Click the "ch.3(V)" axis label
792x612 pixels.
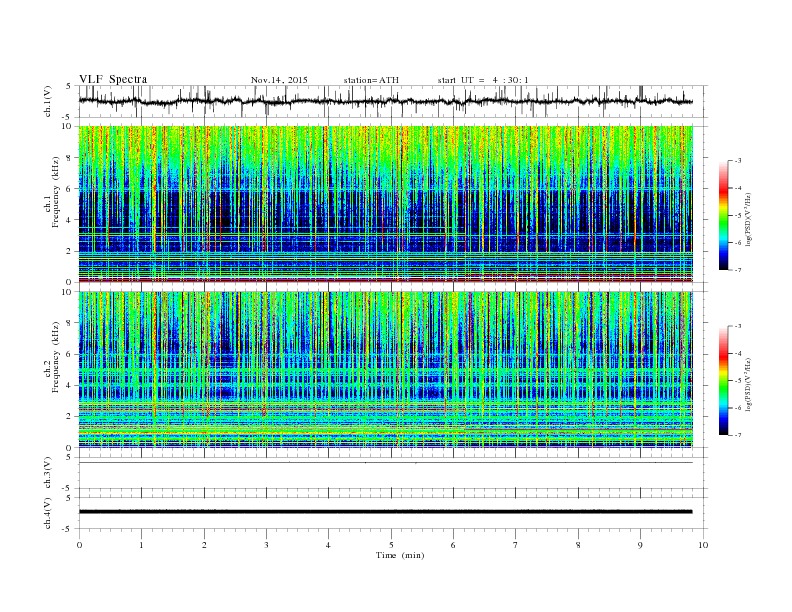pos(47,473)
